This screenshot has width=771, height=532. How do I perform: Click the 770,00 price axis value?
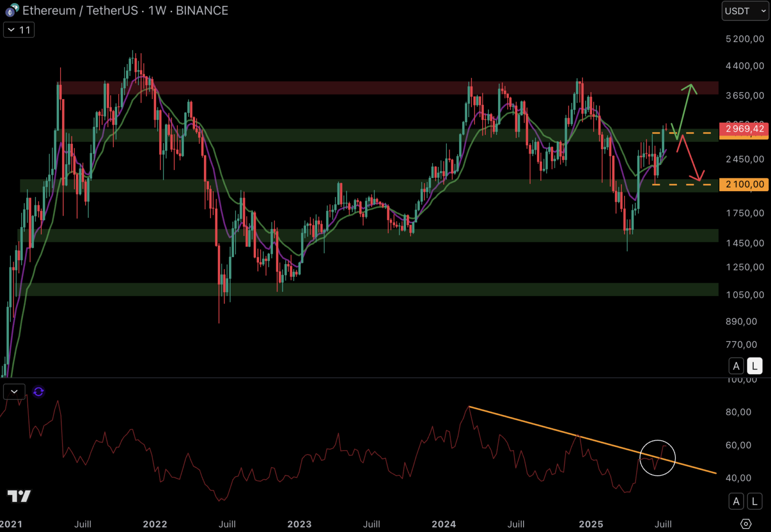point(741,344)
